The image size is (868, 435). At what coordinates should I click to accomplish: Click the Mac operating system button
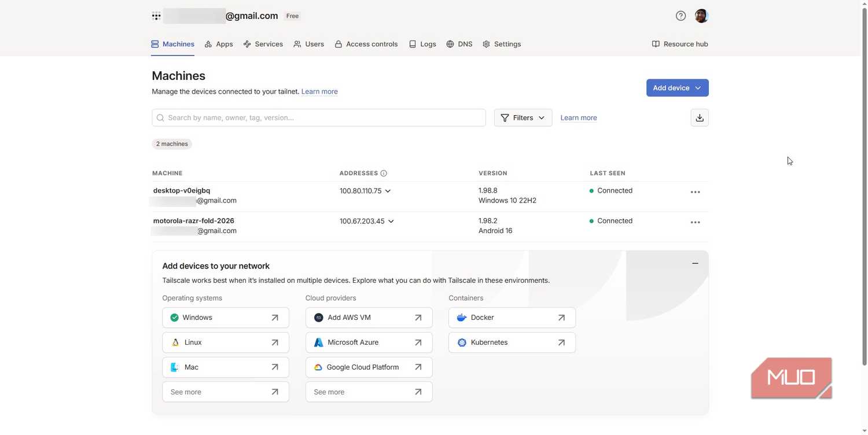click(226, 367)
